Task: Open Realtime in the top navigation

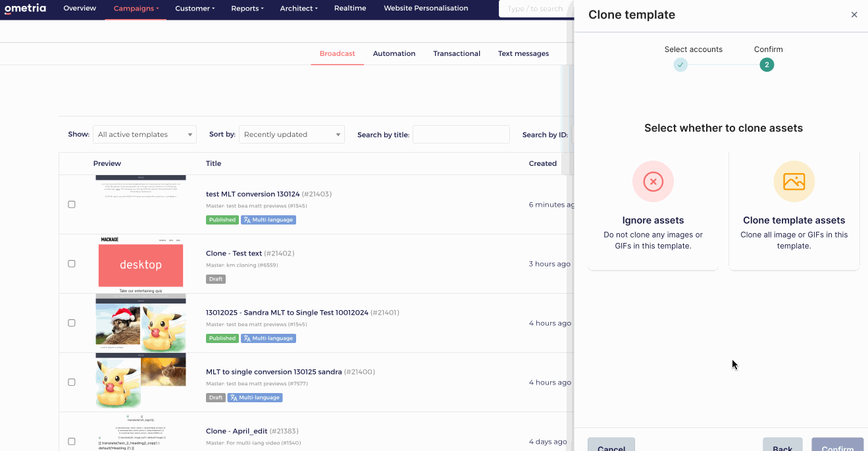Action: pos(350,9)
